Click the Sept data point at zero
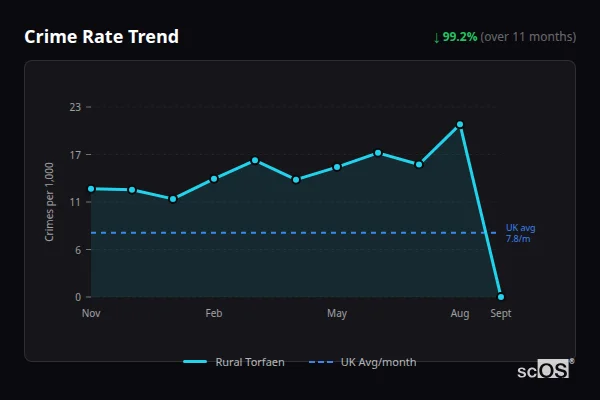Viewport: 600px width, 400px height. click(x=501, y=297)
